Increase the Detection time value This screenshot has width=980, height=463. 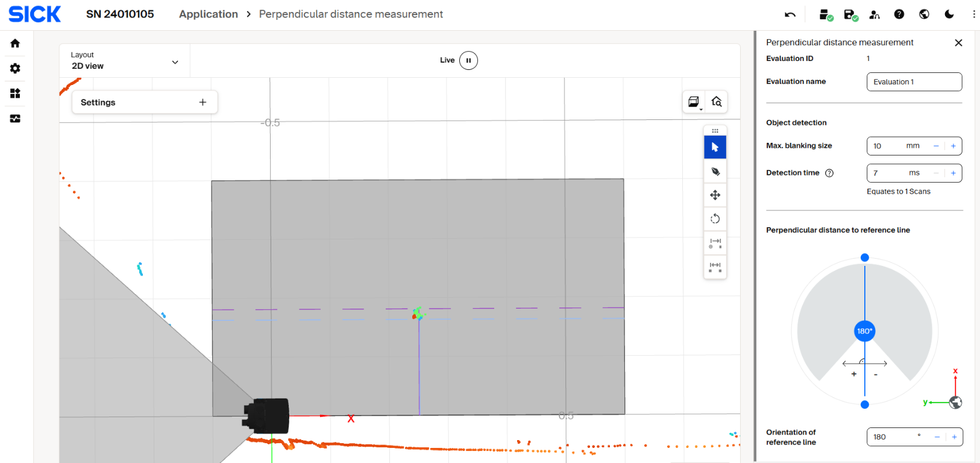click(953, 173)
